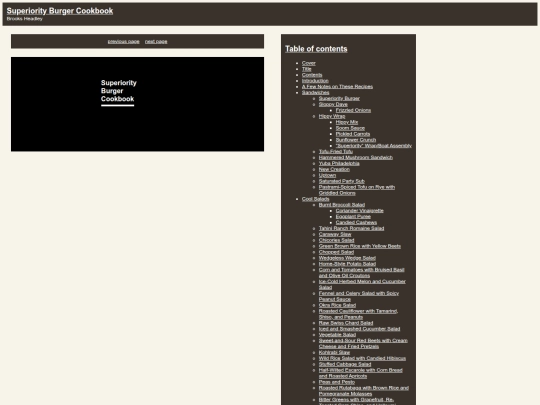
Task: Open A Few Notes on These Recipes
Action: click(x=337, y=86)
